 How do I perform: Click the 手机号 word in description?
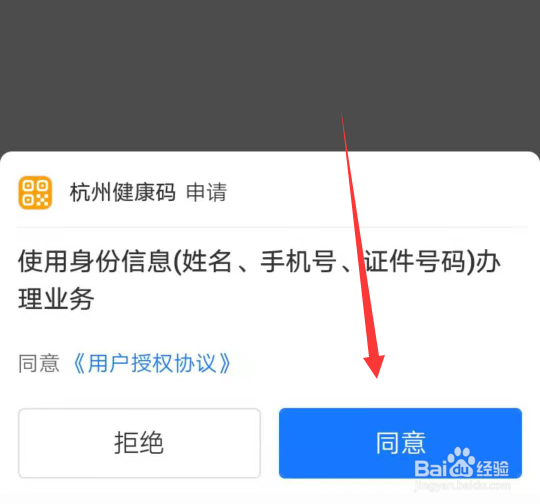(x=298, y=261)
